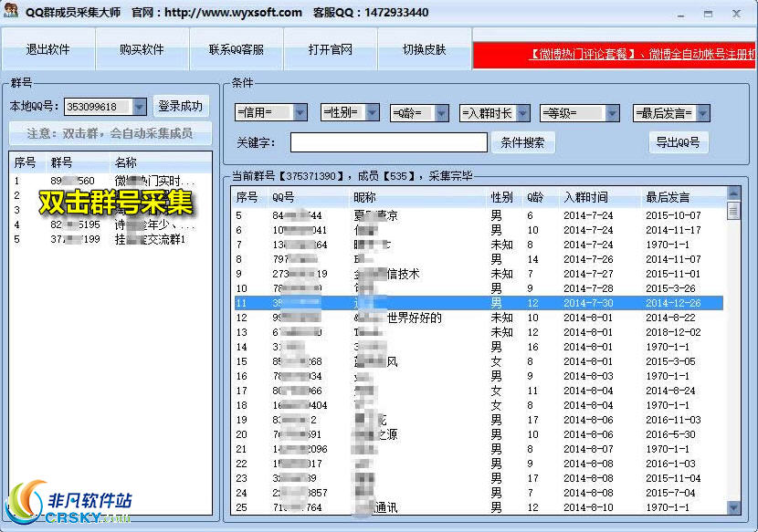Image resolution: width=758 pixels, height=532 pixels.
Task: Select member row 5 with last post 2015-10-07
Action: (479, 215)
